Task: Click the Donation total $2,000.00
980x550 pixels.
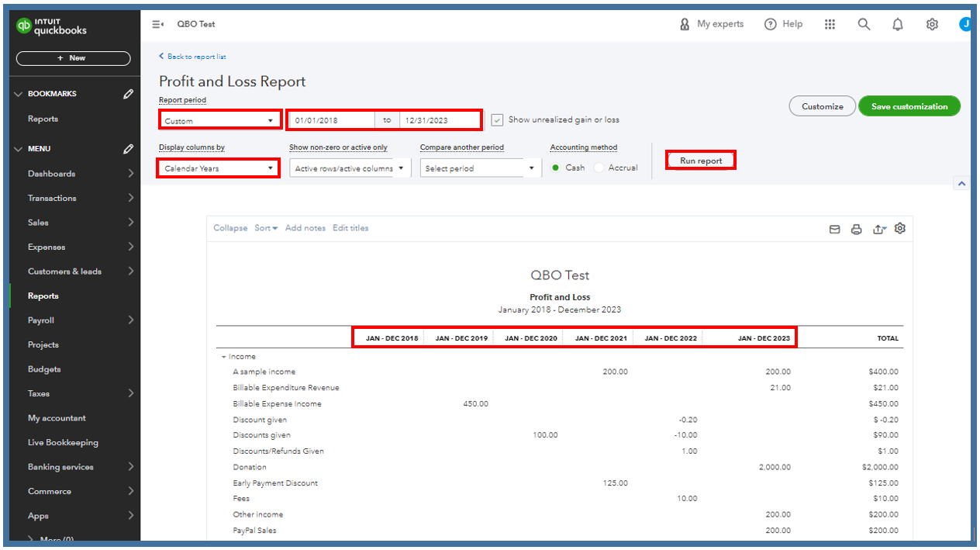Action: pos(880,468)
